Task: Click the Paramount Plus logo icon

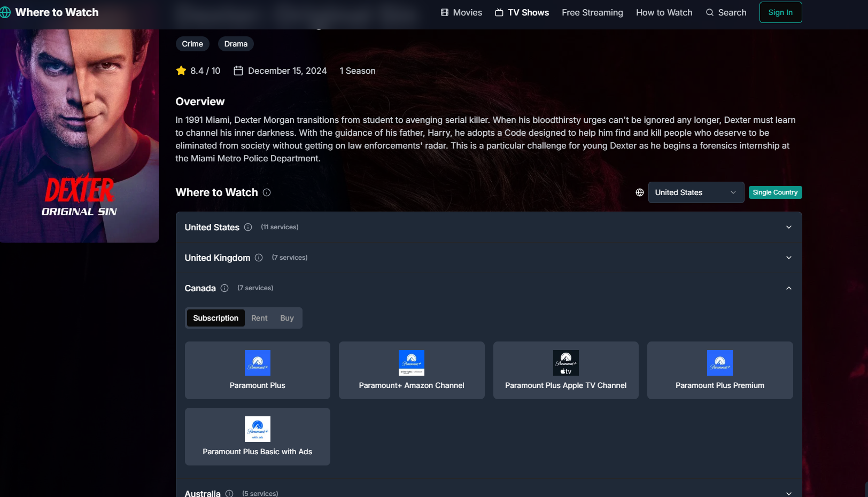Action: click(258, 363)
